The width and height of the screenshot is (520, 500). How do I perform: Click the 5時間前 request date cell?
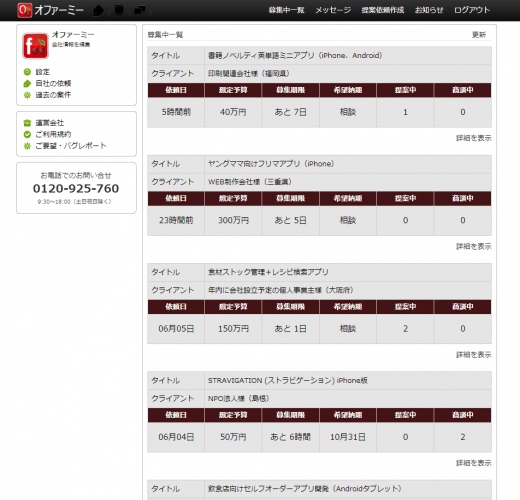[x=176, y=112]
